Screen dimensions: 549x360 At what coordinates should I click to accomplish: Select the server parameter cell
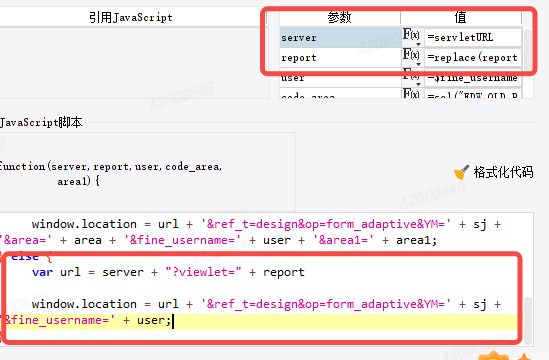click(x=340, y=37)
